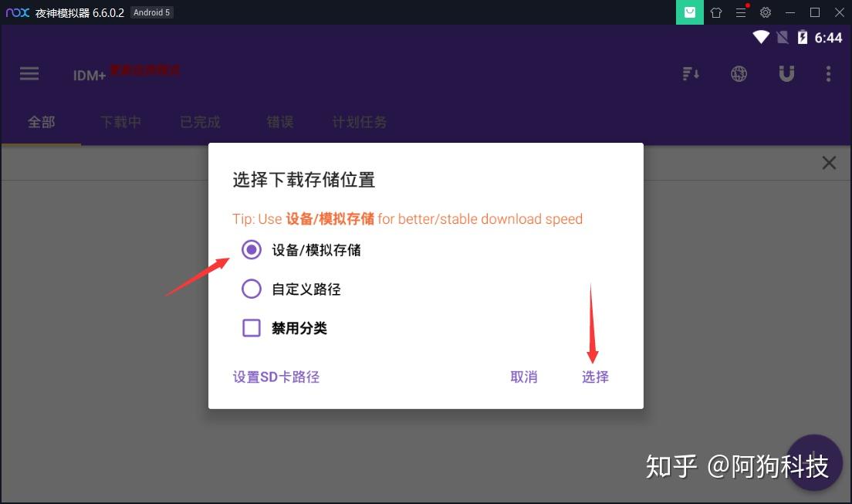Click the 选择下载存储位置 dialog title
The height and width of the screenshot is (504, 852).
click(x=304, y=180)
